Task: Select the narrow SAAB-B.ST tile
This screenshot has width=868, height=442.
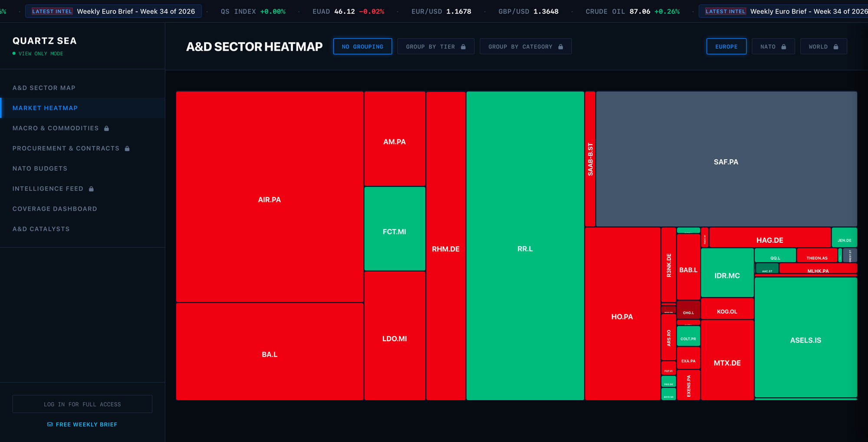Action: (x=590, y=159)
